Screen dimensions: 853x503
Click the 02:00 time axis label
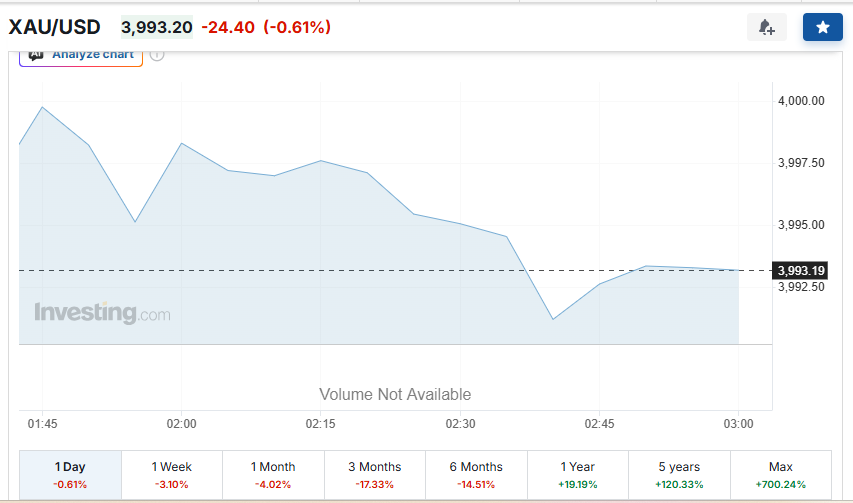(x=181, y=424)
